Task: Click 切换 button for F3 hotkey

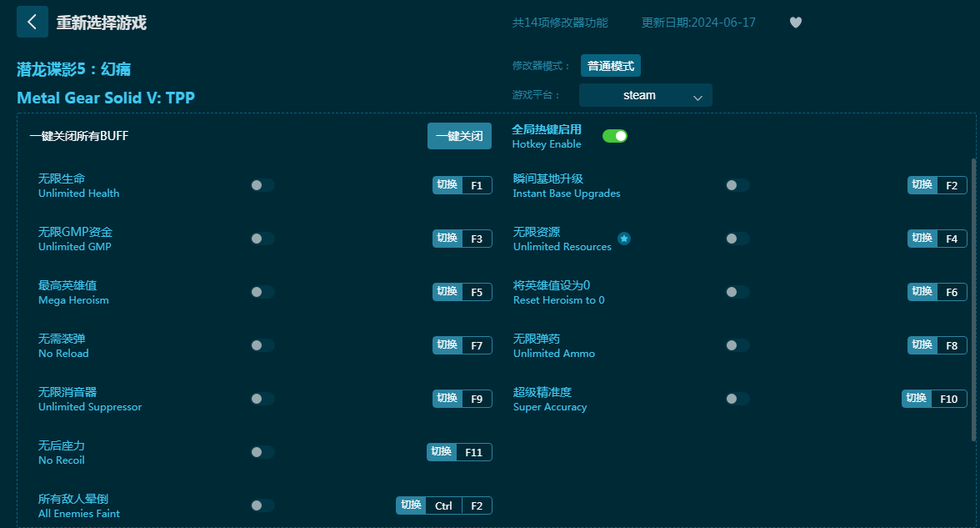Action: coord(447,239)
